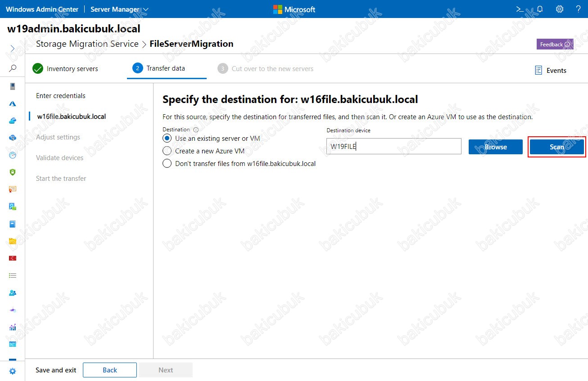
Task: Click the FileServerMigration breadcrumb text
Action: (191, 44)
